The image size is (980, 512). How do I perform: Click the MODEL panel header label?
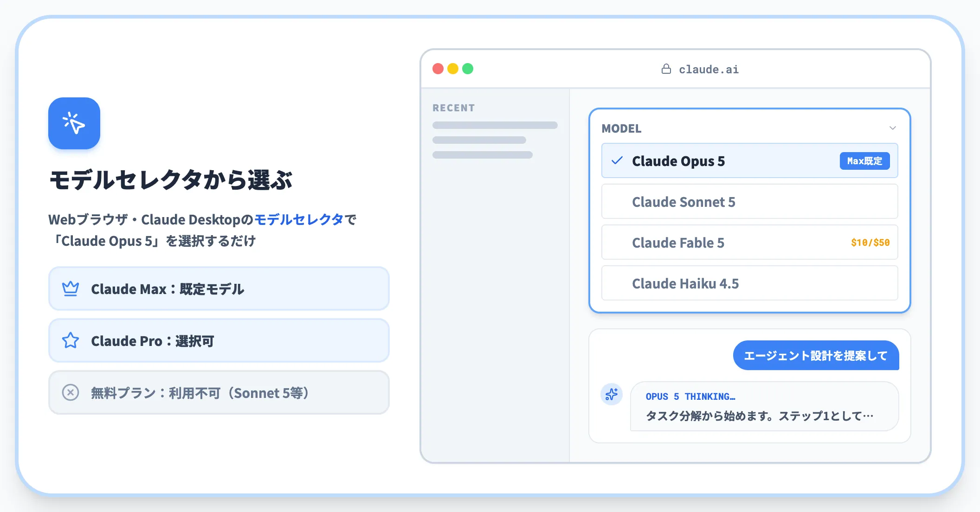621,128
